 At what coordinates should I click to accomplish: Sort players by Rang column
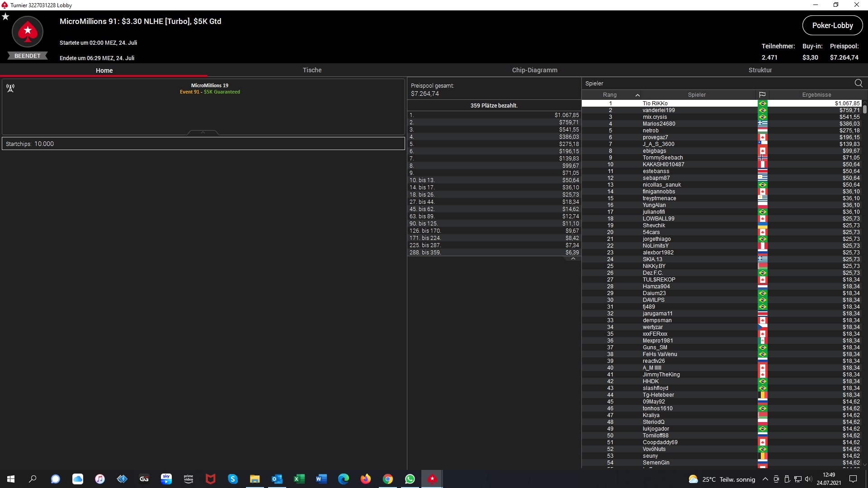(x=610, y=95)
